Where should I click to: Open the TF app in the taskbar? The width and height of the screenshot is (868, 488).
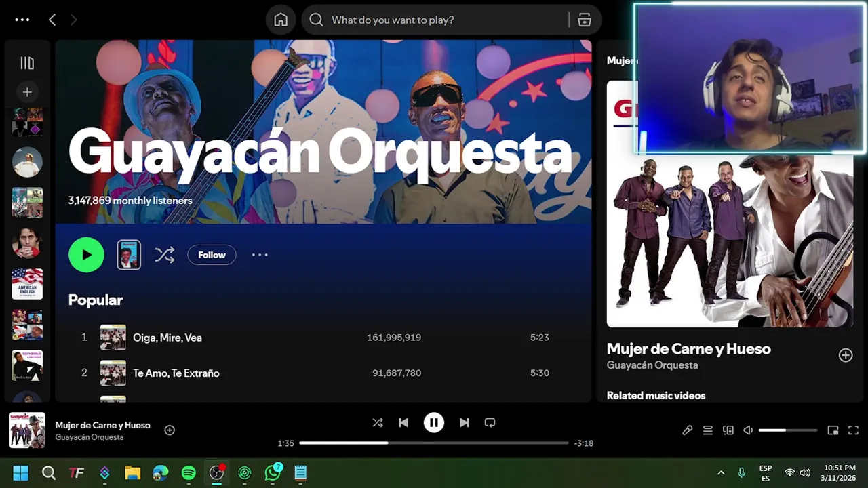click(x=77, y=472)
